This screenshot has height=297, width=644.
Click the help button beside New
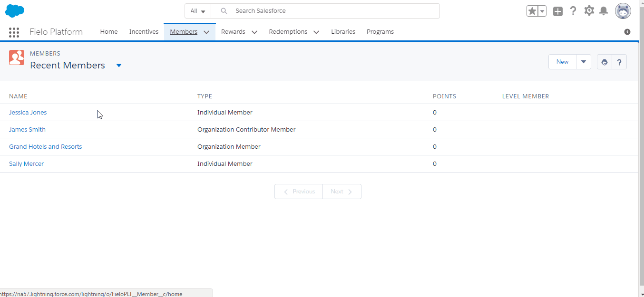pos(619,62)
